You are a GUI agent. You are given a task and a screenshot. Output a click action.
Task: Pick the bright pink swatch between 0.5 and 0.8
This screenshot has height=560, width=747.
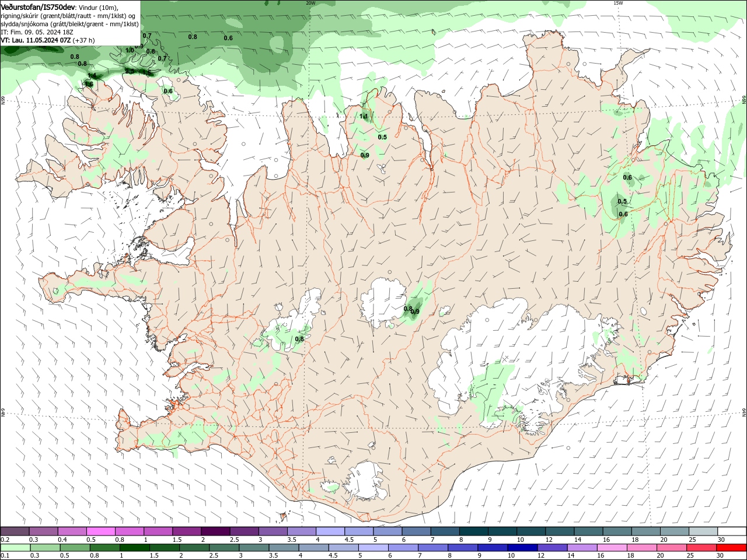101,531
